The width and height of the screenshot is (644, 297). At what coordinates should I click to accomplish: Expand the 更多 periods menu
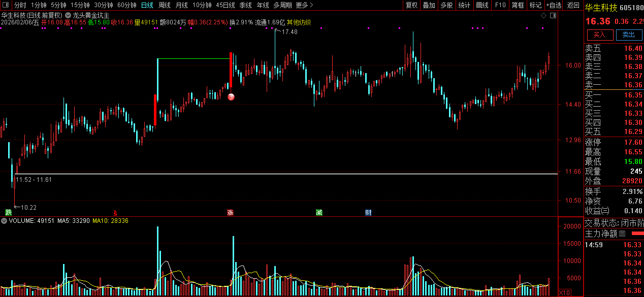(x=304, y=5)
